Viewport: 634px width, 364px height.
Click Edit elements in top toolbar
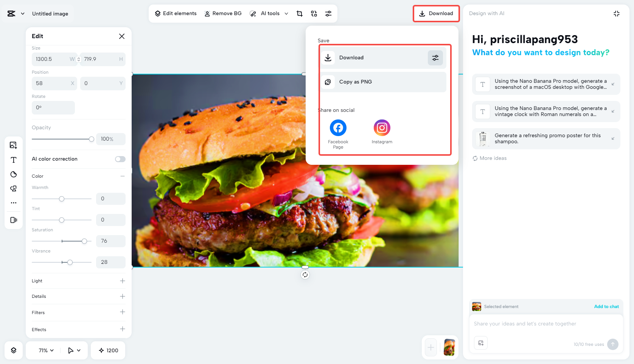(x=176, y=14)
